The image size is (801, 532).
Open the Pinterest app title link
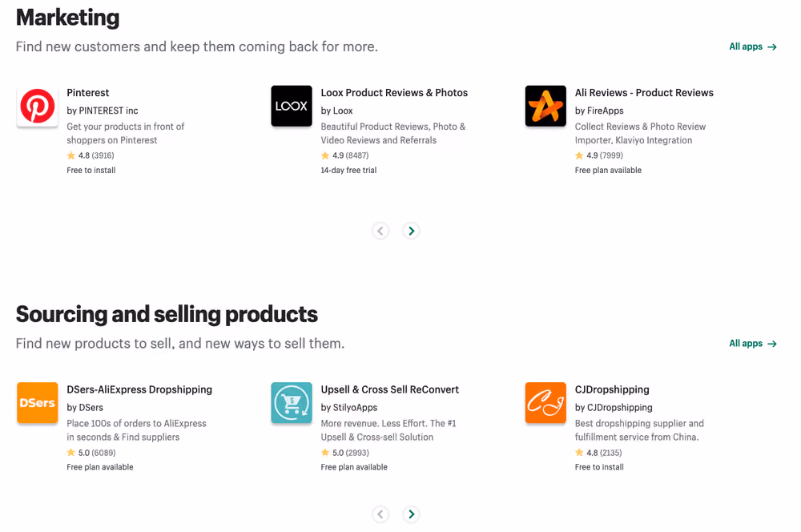tap(88, 92)
